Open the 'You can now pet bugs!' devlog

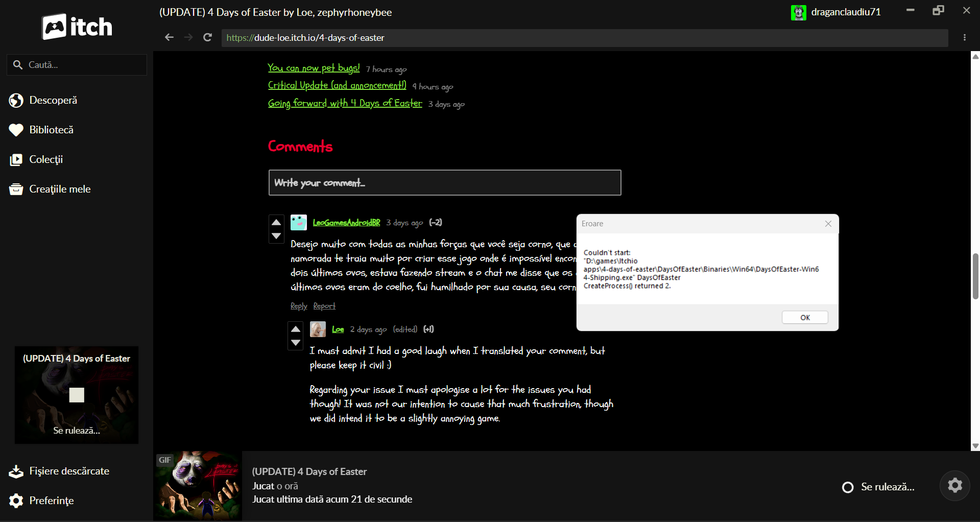click(x=314, y=68)
